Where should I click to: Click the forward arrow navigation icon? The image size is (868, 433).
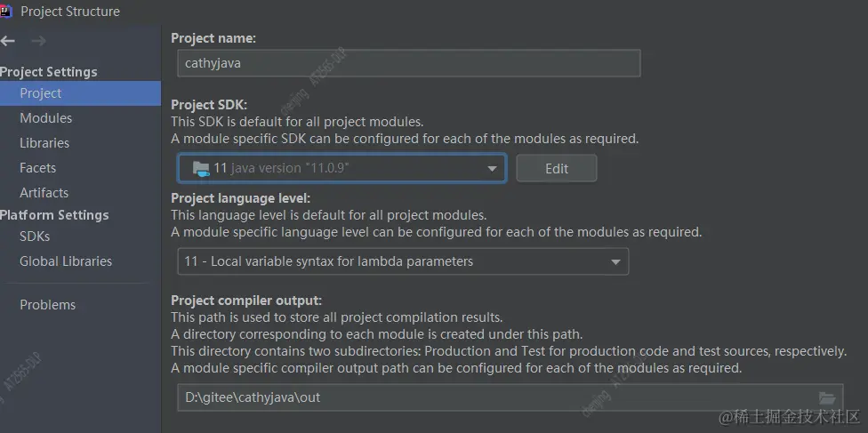click(x=39, y=41)
